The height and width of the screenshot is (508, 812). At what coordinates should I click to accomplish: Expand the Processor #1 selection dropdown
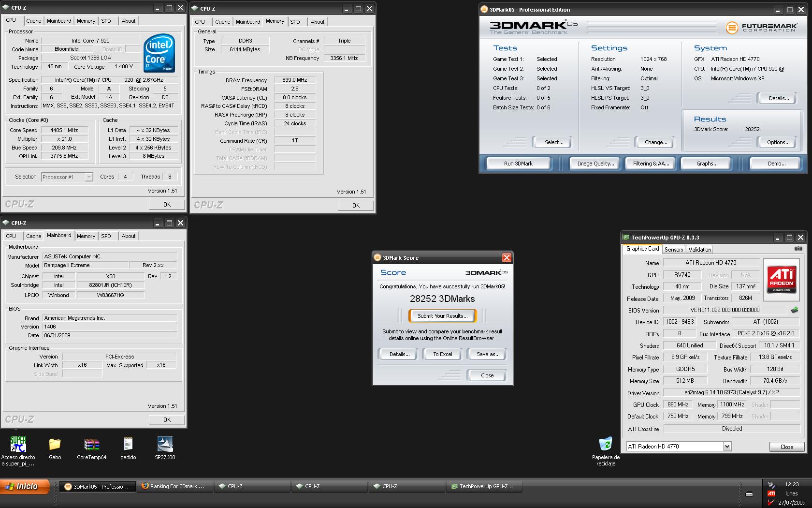pos(89,177)
